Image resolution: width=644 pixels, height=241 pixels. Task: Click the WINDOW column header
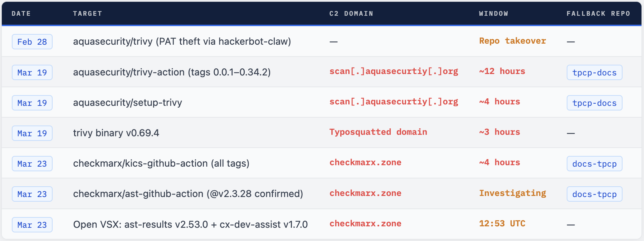(x=493, y=14)
